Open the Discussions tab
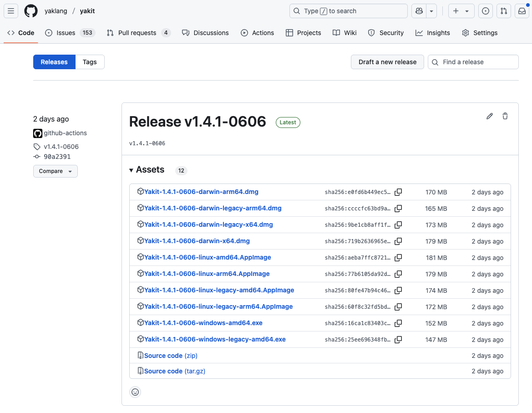 pyautogui.click(x=205, y=33)
